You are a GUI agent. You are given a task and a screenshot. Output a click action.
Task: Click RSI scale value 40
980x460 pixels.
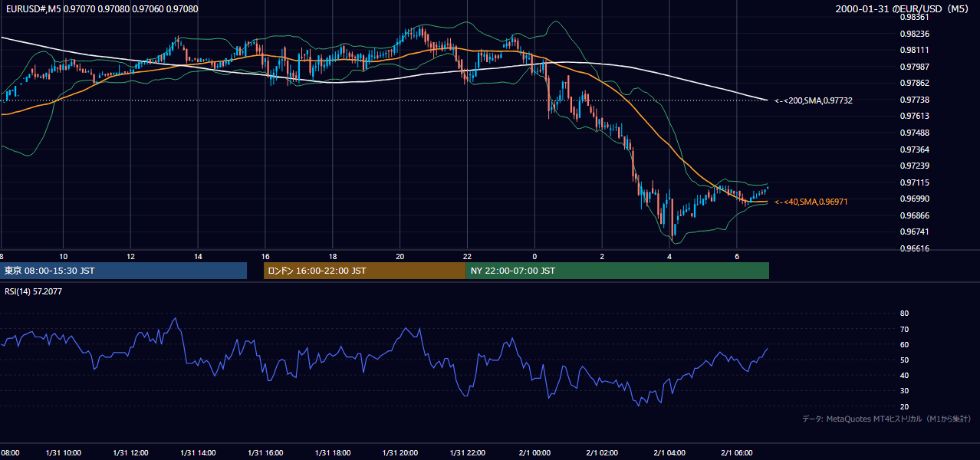[x=904, y=375]
